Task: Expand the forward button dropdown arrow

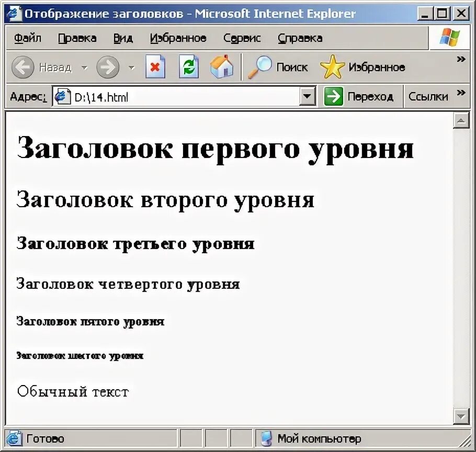Action: click(131, 67)
